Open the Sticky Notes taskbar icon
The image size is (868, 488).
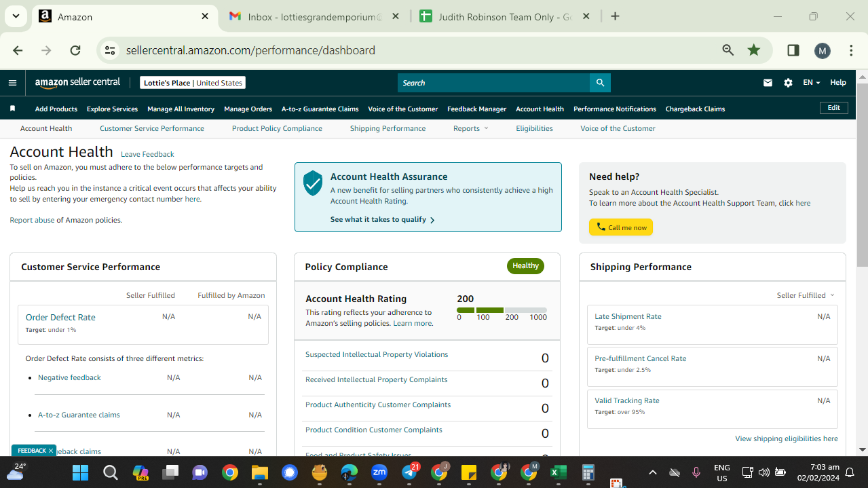tap(469, 472)
